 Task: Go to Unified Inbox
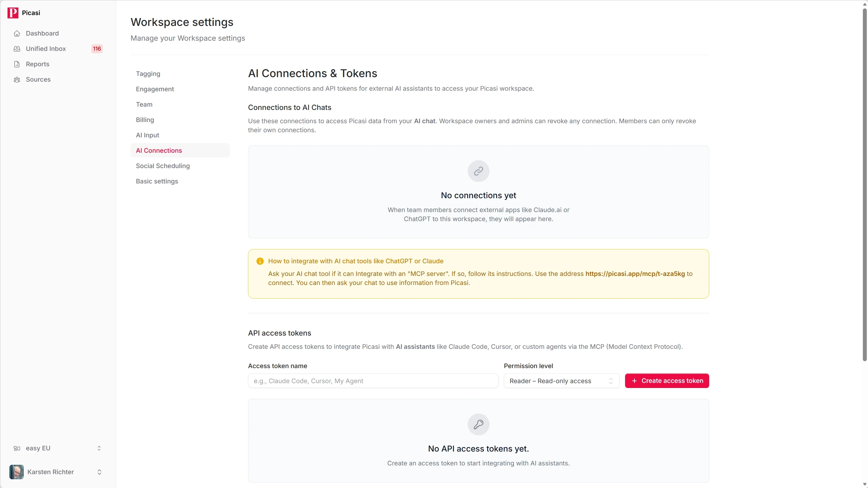[58, 49]
